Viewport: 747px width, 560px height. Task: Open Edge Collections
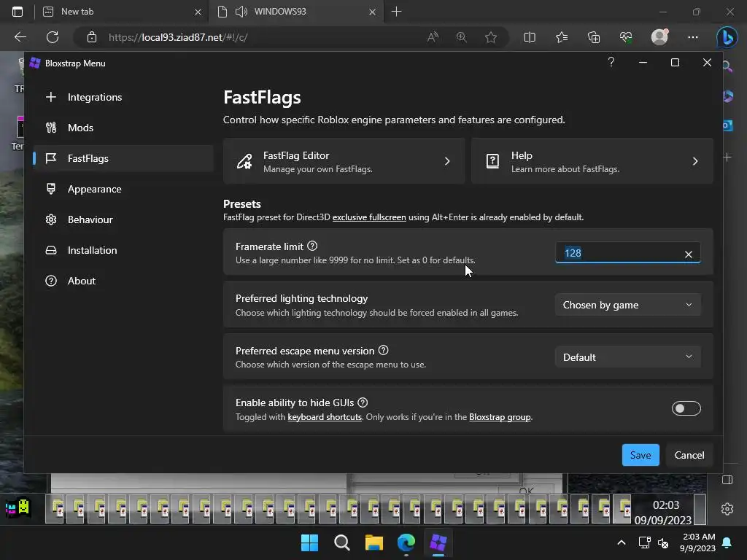point(594,37)
